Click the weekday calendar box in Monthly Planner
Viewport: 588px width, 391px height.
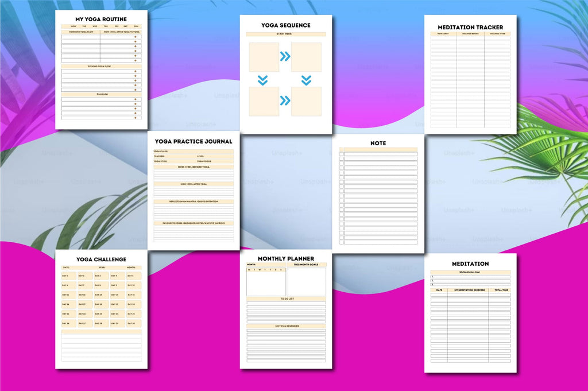tap(266, 282)
